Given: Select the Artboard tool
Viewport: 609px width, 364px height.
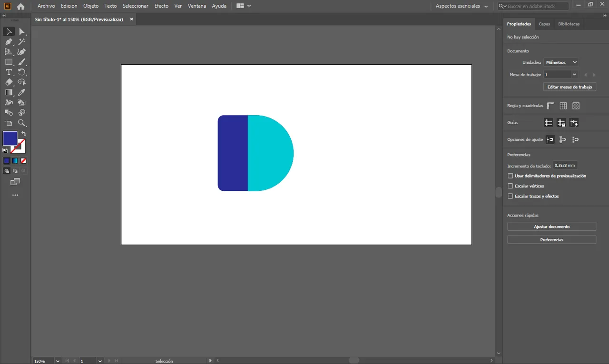Looking at the screenshot, I should coord(9,123).
